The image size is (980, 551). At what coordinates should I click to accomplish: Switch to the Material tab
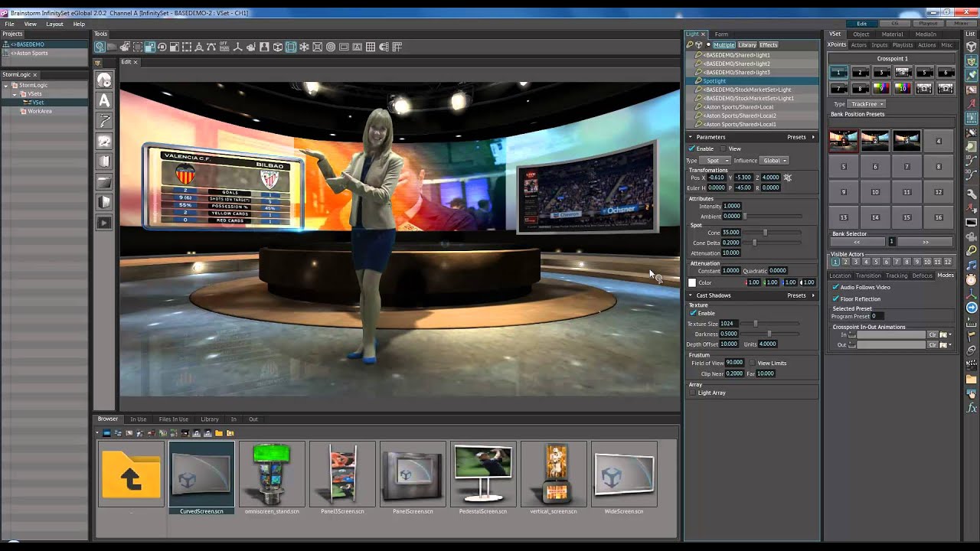click(892, 34)
